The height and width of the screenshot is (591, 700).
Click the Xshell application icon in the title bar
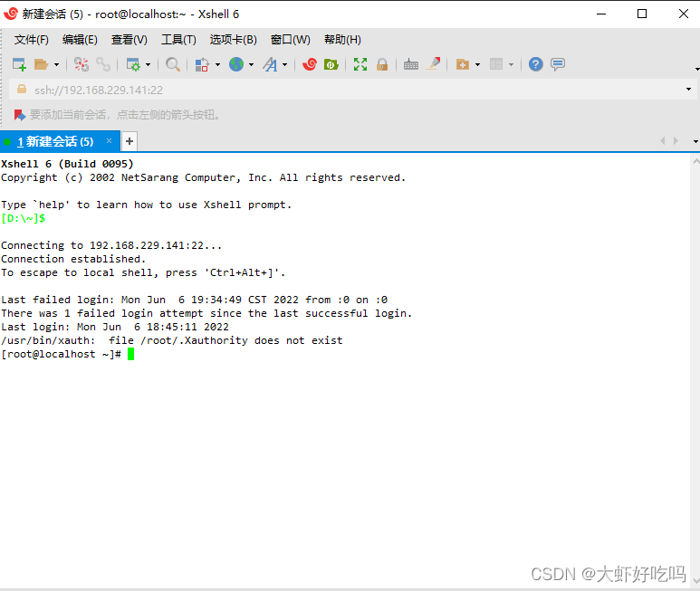[11, 14]
